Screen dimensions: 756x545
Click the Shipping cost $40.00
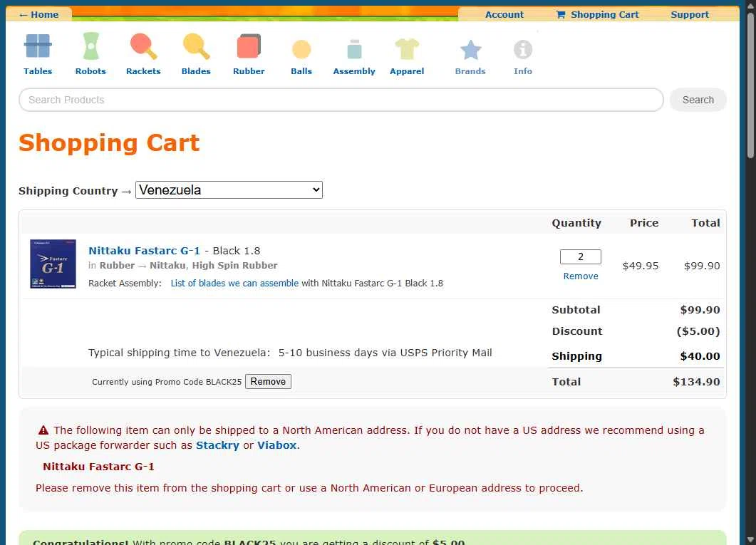pos(700,356)
